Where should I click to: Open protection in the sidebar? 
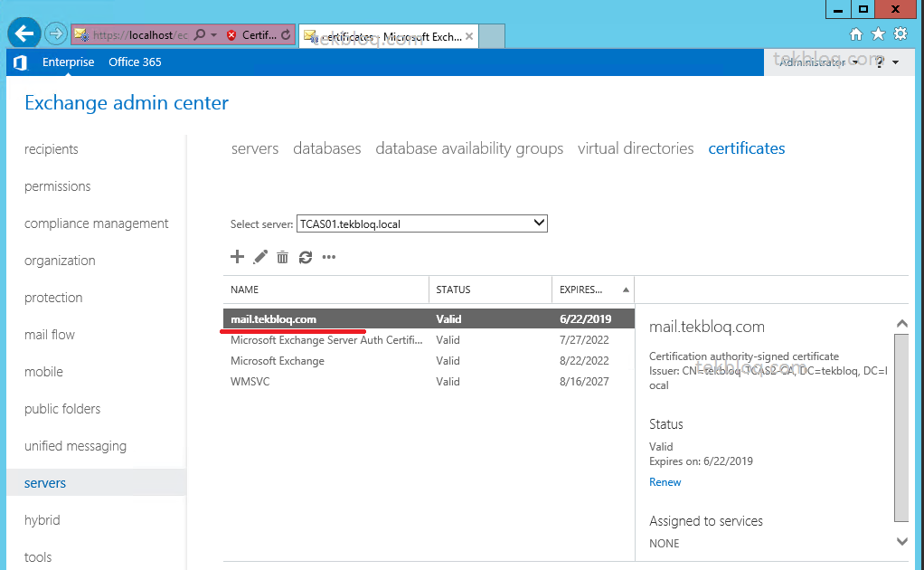53,298
